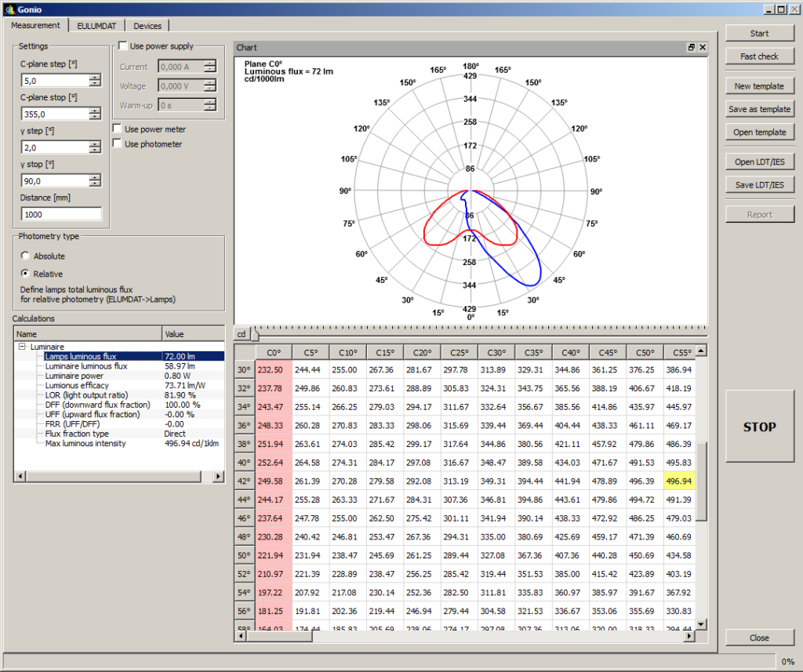Image resolution: width=803 pixels, height=672 pixels.
Task: Enable the Use power supply checkbox
Action: pos(123,46)
